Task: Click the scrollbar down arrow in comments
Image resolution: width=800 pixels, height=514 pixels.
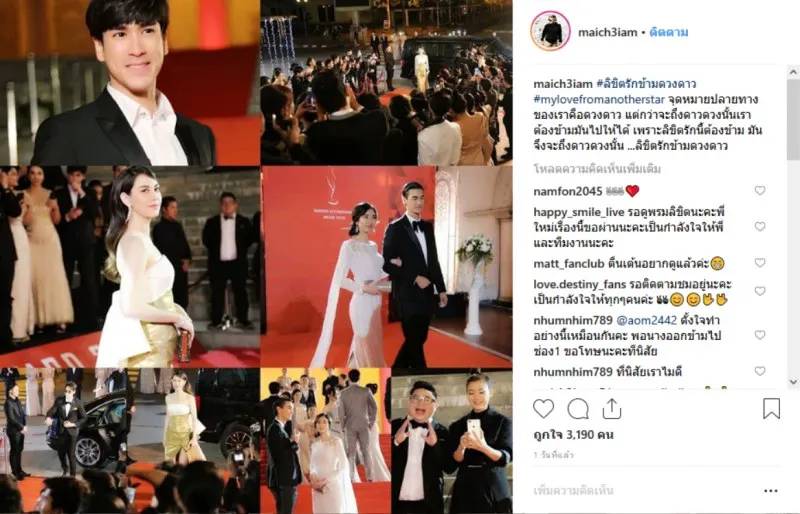Action: click(793, 381)
